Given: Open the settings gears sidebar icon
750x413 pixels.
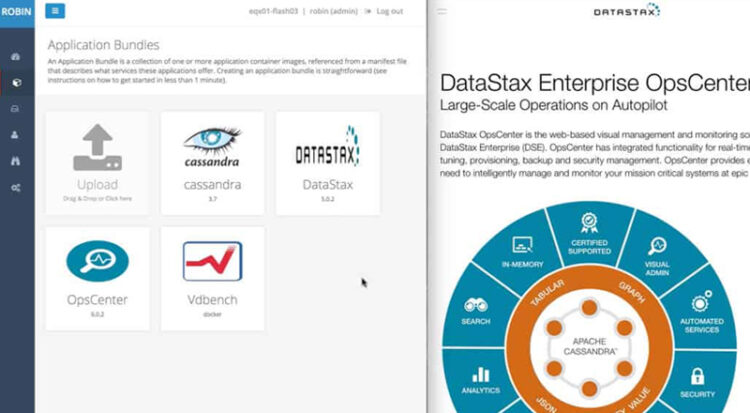Looking at the screenshot, I should coord(16,188).
